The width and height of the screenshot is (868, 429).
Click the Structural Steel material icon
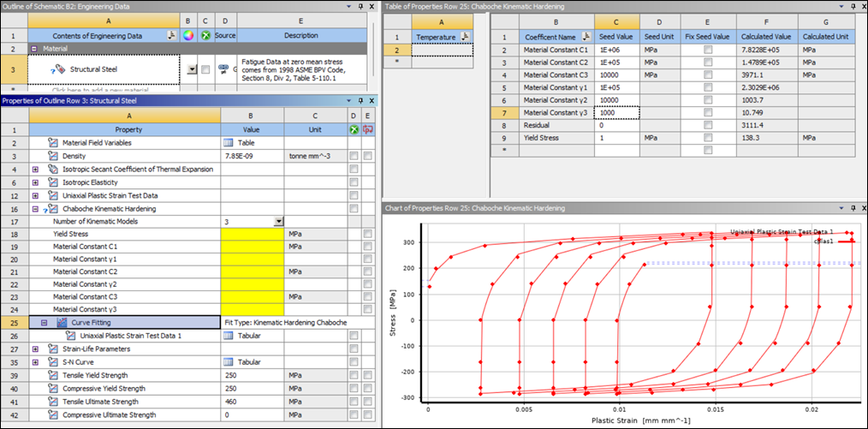(61, 69)
